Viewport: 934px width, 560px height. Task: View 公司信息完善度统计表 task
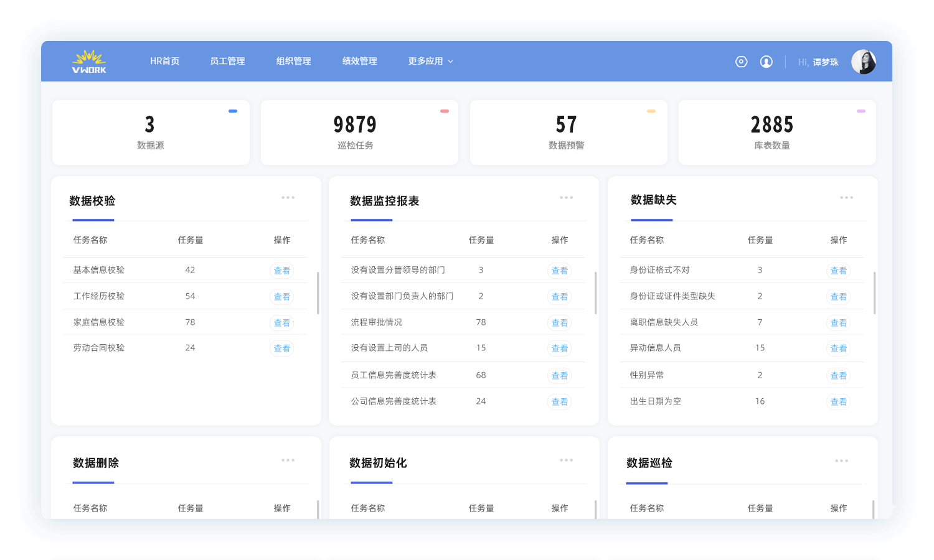click(560, 402)
